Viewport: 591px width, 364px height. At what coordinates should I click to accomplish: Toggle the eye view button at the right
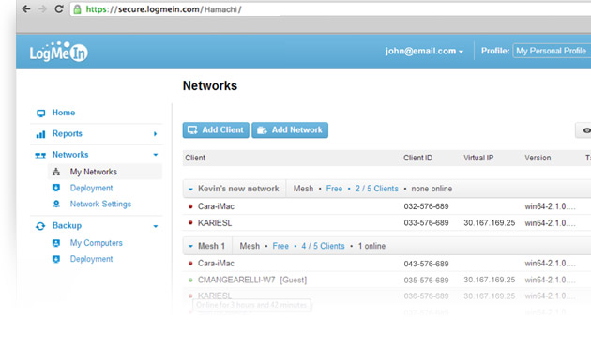point(583,130)
